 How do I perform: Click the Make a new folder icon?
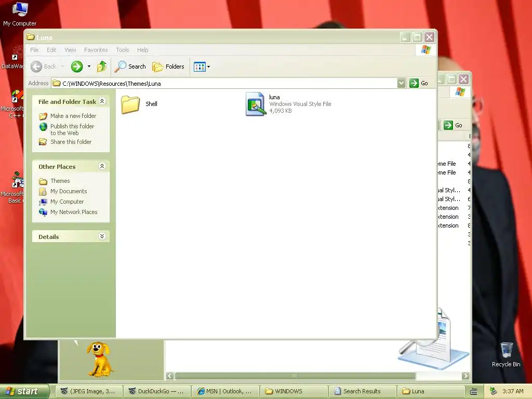pos(43,116)
